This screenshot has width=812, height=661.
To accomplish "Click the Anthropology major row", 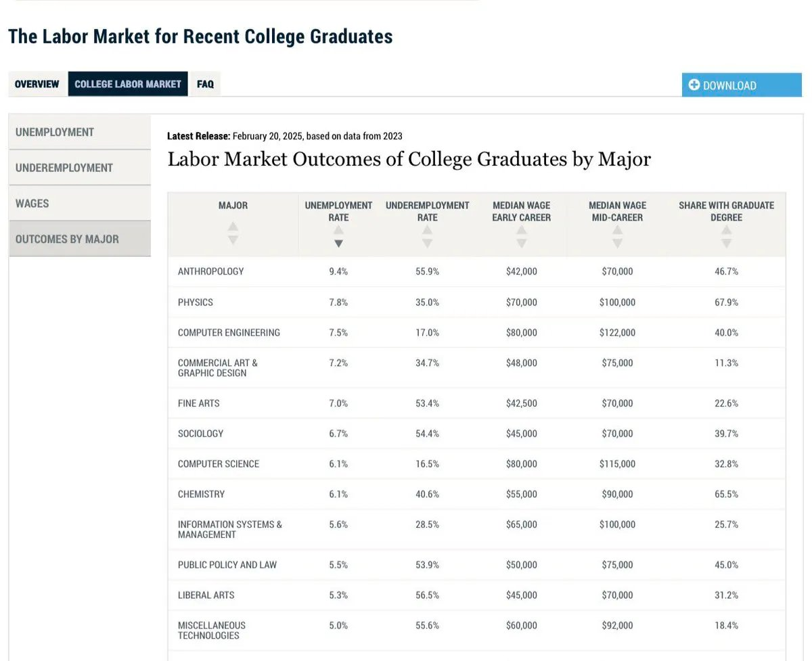I will 210,271.
